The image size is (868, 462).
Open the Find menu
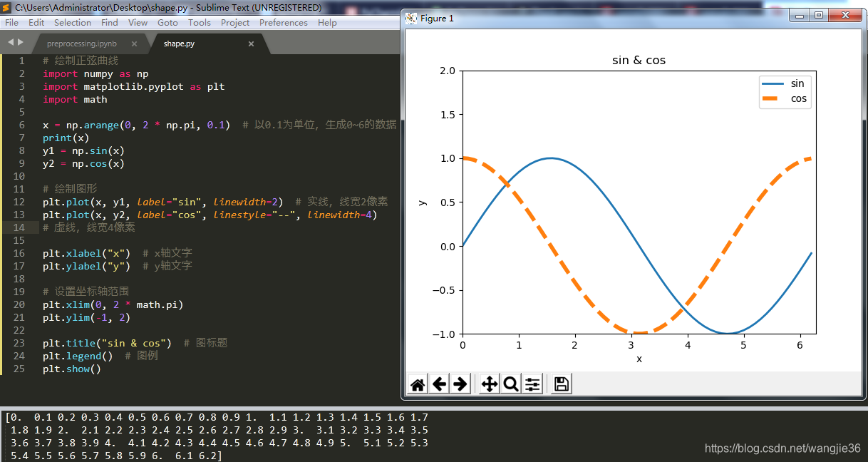[110, 23]
